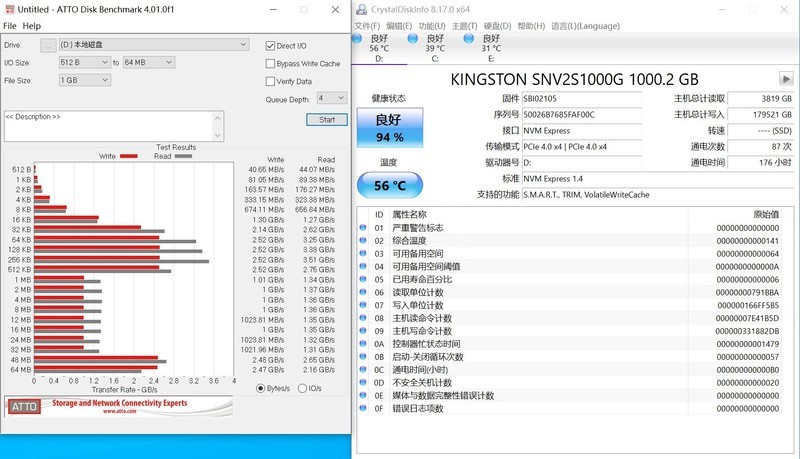Click the drive browse button with dots
This screenshot has height=459, width=800.
click(48, 45)
